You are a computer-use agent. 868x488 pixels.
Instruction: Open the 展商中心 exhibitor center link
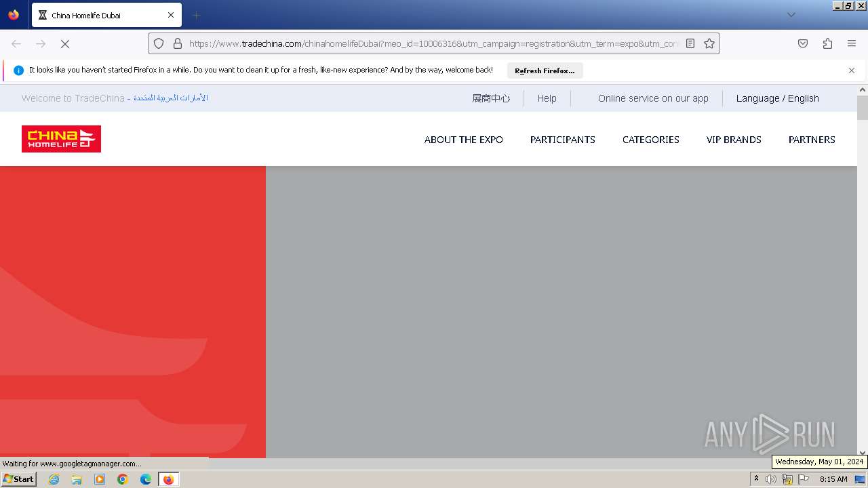491,98
